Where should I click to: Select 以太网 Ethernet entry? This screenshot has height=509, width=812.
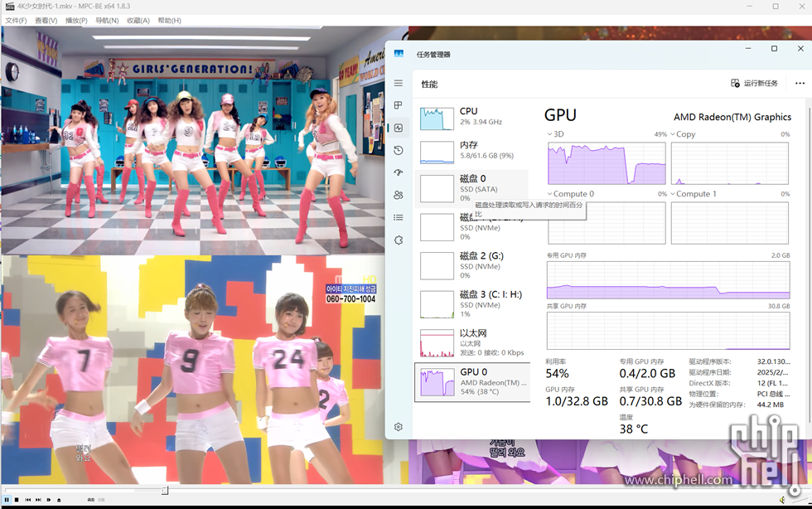[472, 342]
